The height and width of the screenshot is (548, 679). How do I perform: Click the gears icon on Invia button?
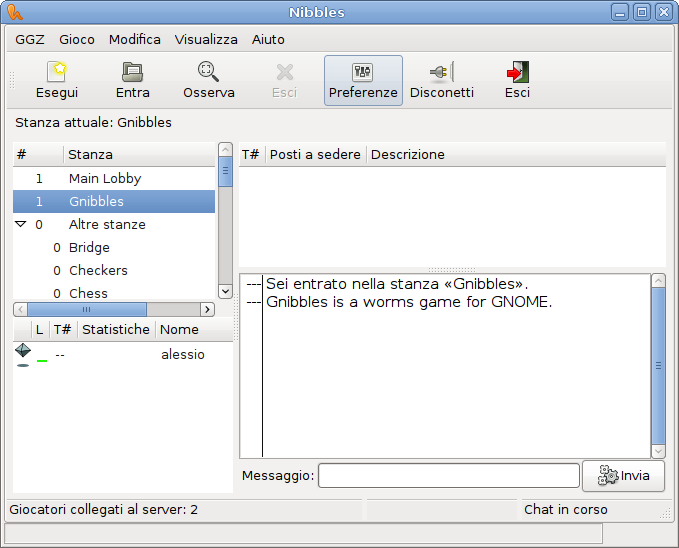608,476
